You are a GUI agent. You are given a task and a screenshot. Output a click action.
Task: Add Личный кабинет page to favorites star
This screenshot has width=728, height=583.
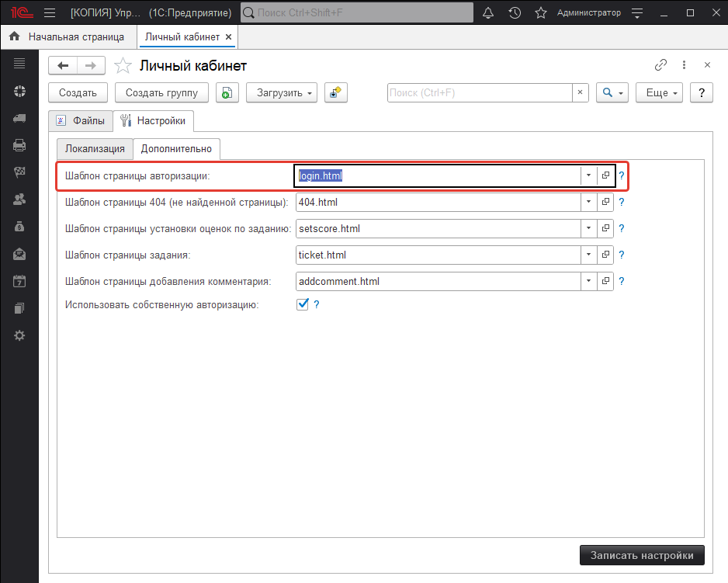[123, 65]
